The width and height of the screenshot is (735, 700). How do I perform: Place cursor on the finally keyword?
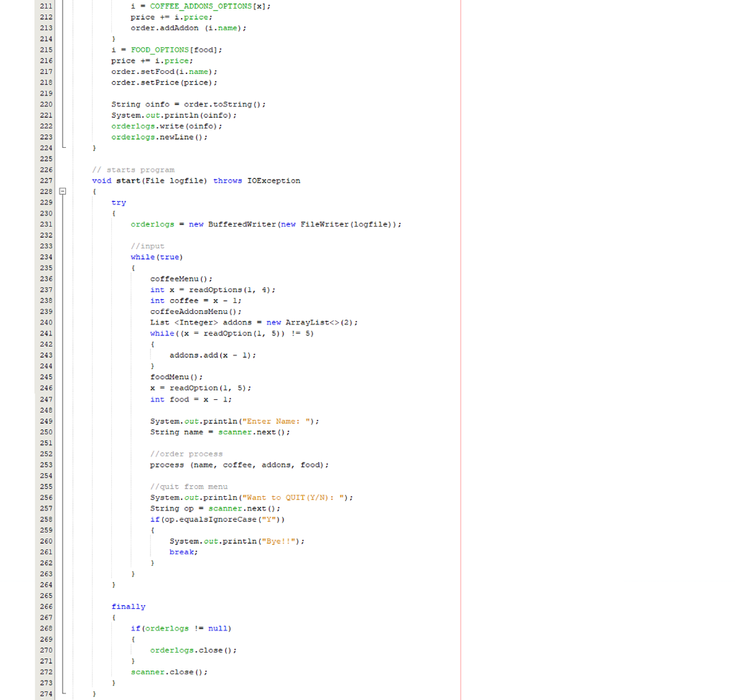128,606
